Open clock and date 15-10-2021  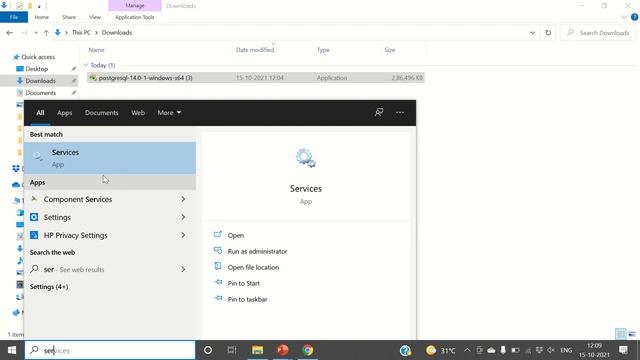pyautogui.click(x=594, y=350)
